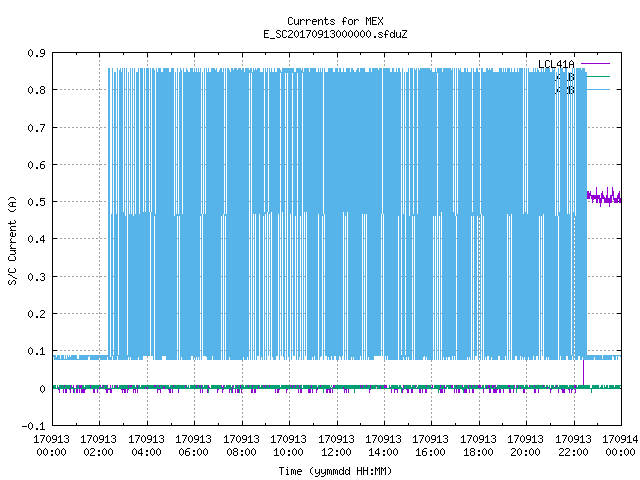Click the x-axis tick label '170913 20:00'
Screen dimensions: 640x480
click(x=525, y=446)
